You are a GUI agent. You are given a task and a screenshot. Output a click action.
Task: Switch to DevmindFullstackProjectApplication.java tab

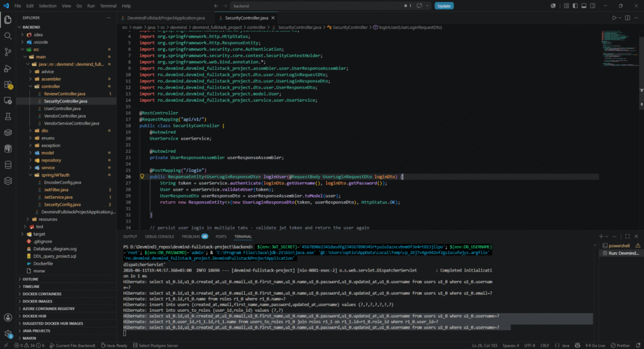point(165,18)
